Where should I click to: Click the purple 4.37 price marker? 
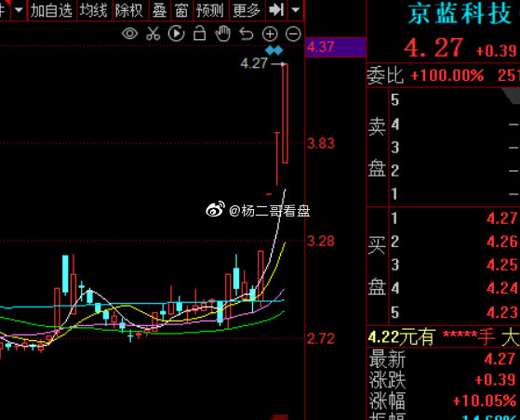pos(335,47)
